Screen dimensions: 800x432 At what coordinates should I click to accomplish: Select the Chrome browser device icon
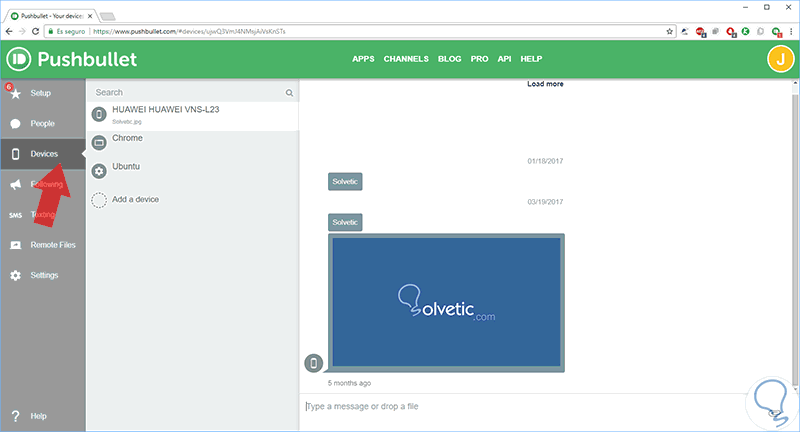point(99,143)
